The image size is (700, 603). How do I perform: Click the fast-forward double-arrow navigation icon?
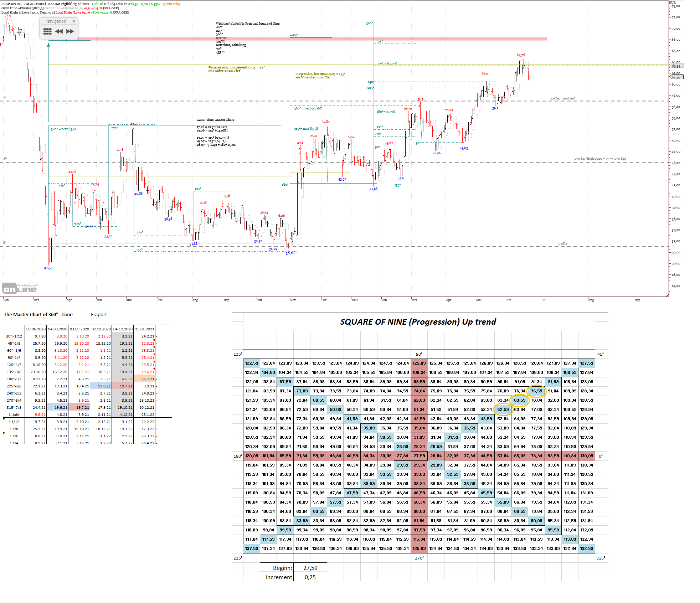click(70, 31)
